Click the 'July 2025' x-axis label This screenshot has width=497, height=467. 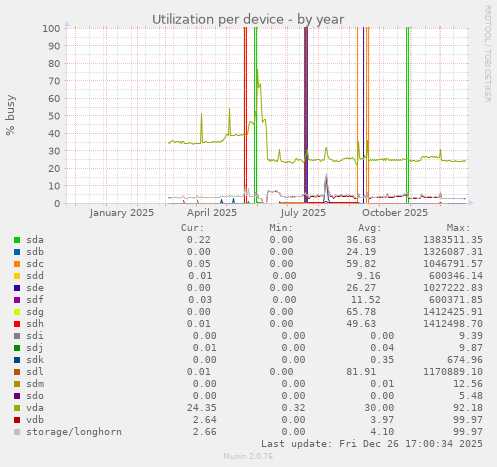coord(303,213)
